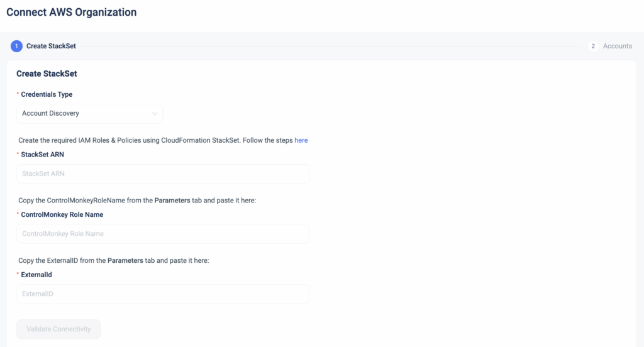Screen dimensions: 644x347
Task: Click the Create StackSet section heading
Action: point(47,74)
